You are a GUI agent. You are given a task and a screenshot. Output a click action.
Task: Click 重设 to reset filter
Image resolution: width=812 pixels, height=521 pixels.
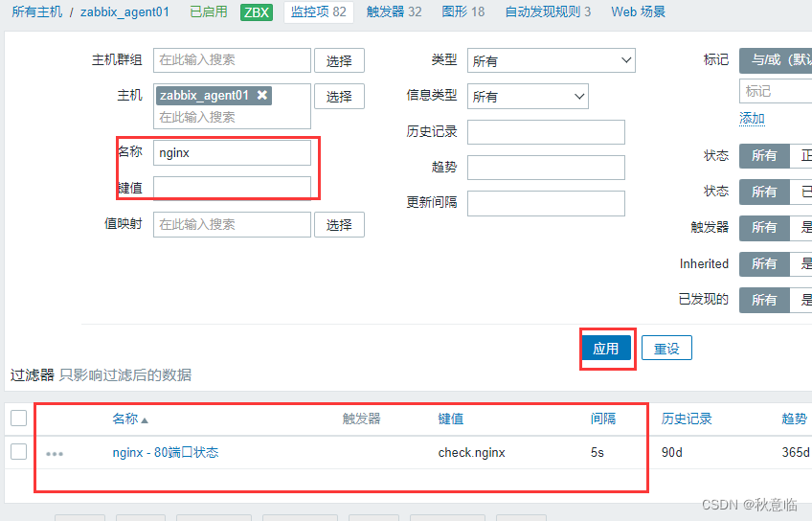(666, 348)
